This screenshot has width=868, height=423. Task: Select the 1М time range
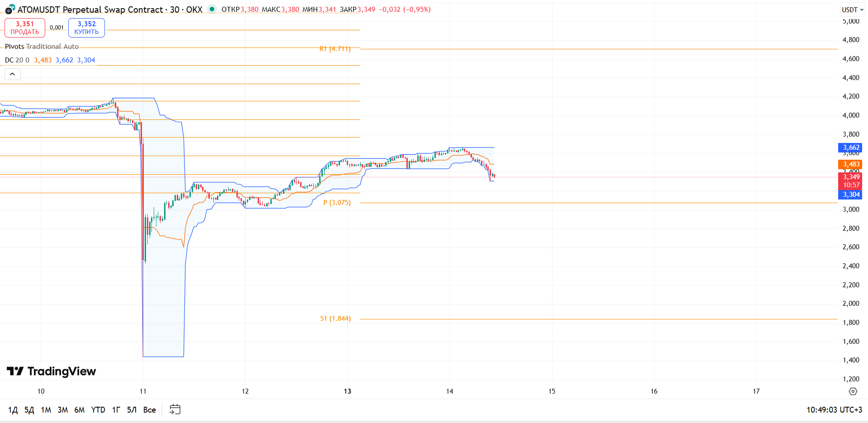[x=46, y=410]
